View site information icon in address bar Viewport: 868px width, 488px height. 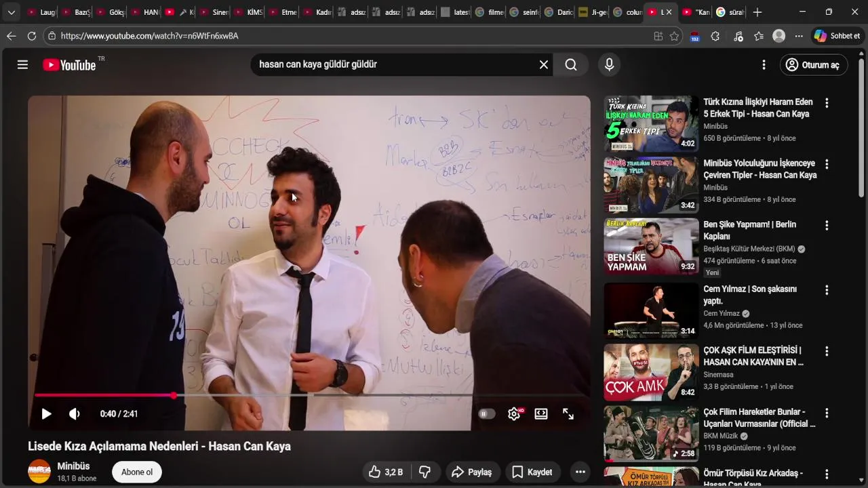click(52, 36)
